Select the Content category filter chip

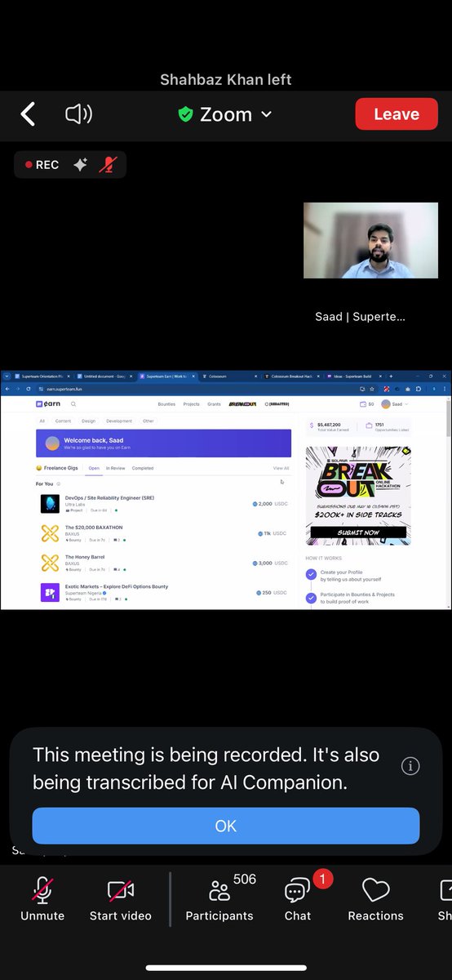tap(63, 421)
